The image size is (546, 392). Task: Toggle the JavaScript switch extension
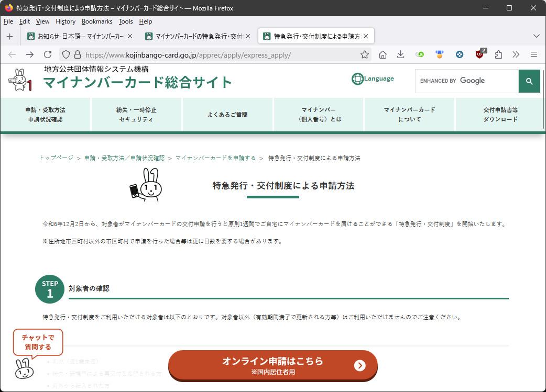coord(420,54)
